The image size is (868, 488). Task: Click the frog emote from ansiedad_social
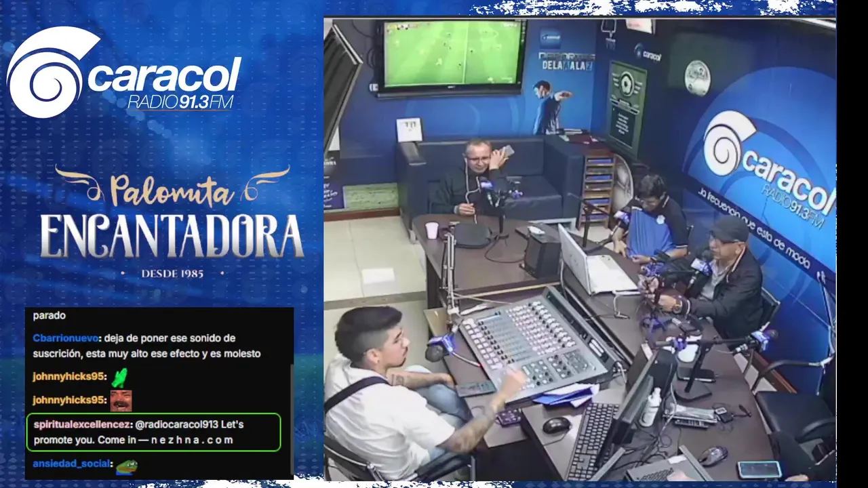tap(126, 466)
